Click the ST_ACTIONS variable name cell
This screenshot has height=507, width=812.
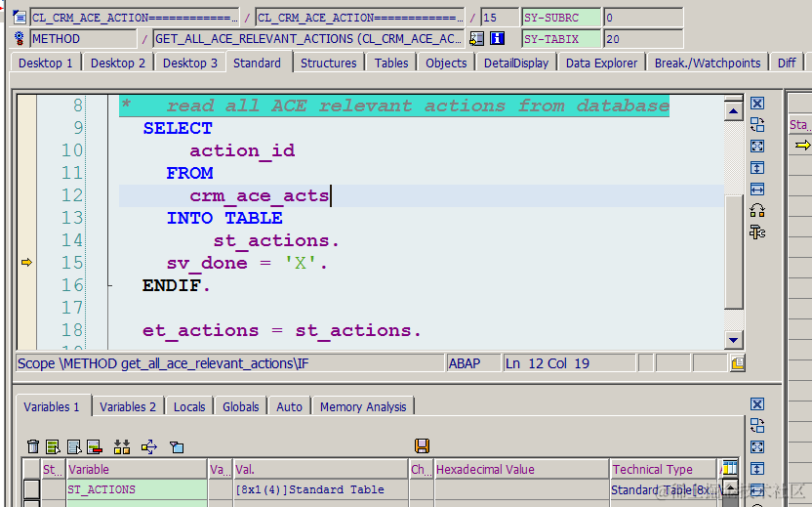click(x=137, y=489)
